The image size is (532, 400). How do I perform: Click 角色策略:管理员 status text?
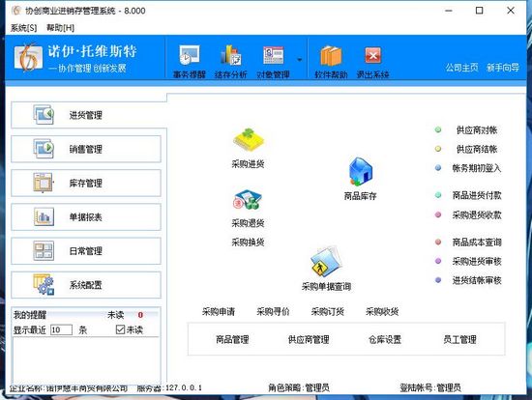(299, 387)
